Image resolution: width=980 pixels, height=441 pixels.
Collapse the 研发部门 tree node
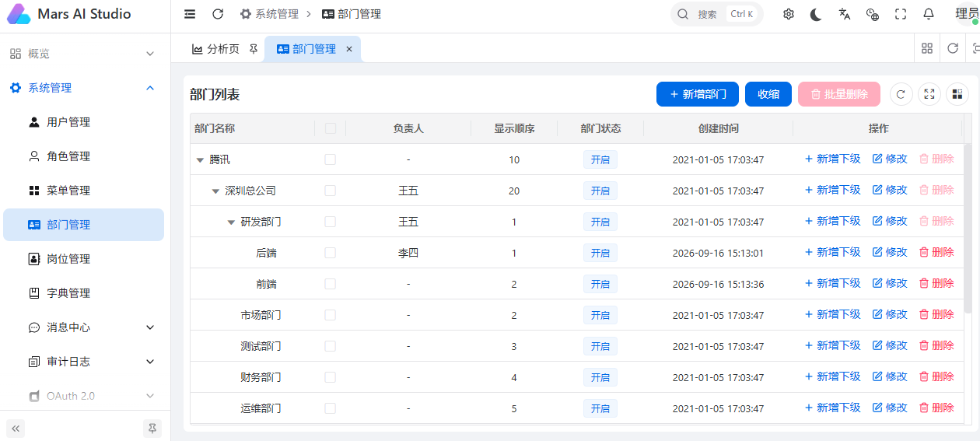point(231,222)
